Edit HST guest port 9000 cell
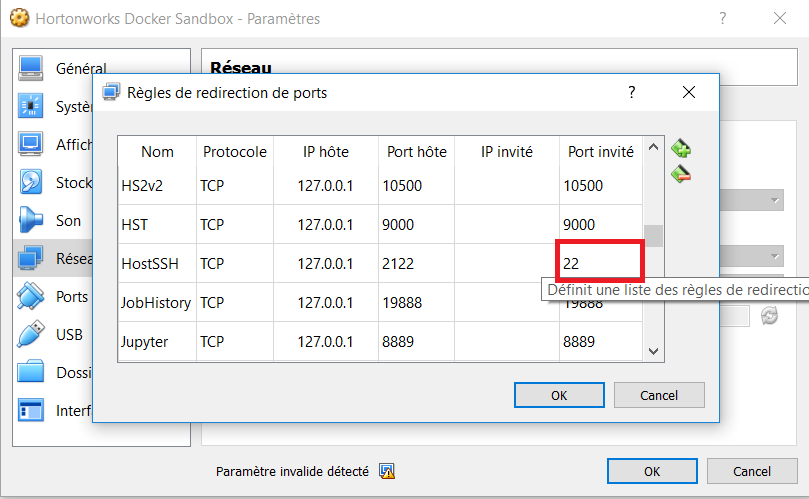 [x=601, y=224]
